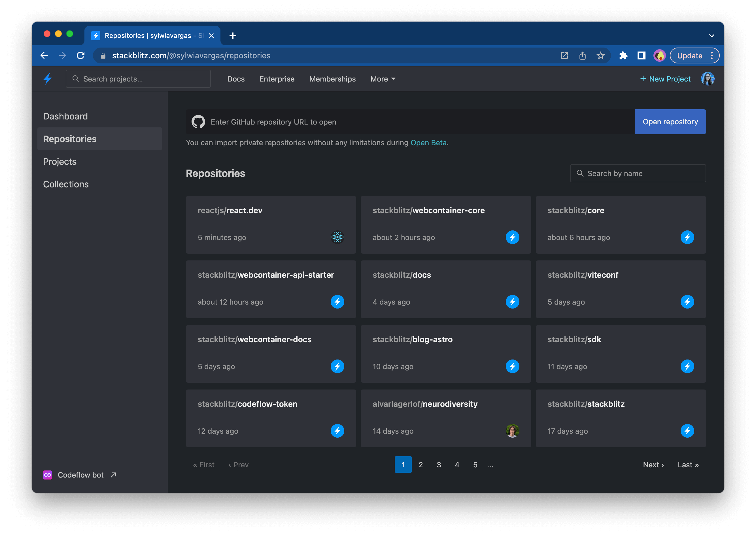Viewport: 756px width, 535px height.
Task: Go to page 3 of repositories
Action: coord(439,465)
